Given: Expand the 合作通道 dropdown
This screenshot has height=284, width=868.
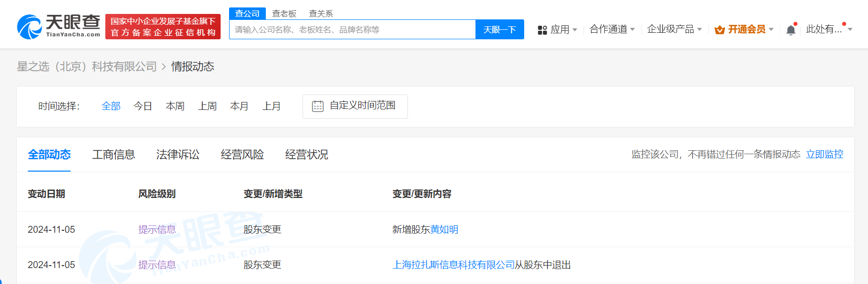Looking at the screenshot, I should 612,29.
